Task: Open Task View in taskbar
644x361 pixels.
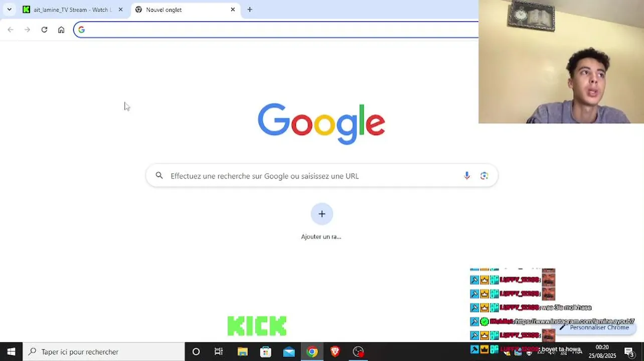Action: [219, 351]
